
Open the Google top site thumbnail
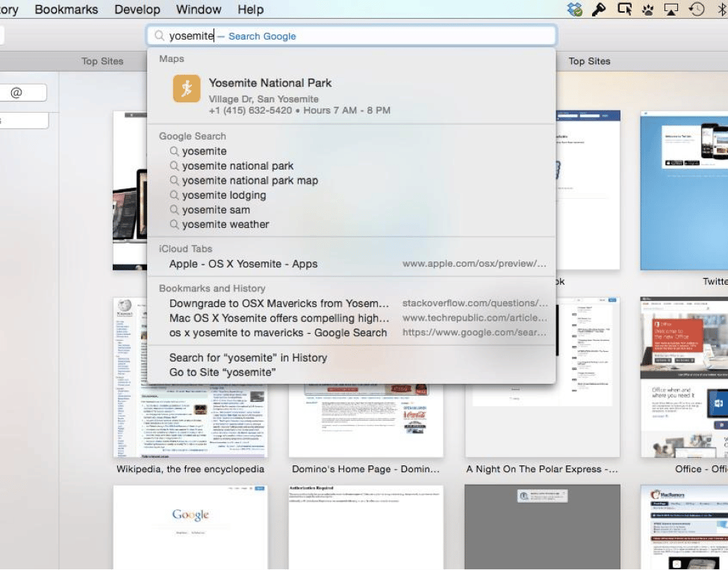(x=190, y=527)
